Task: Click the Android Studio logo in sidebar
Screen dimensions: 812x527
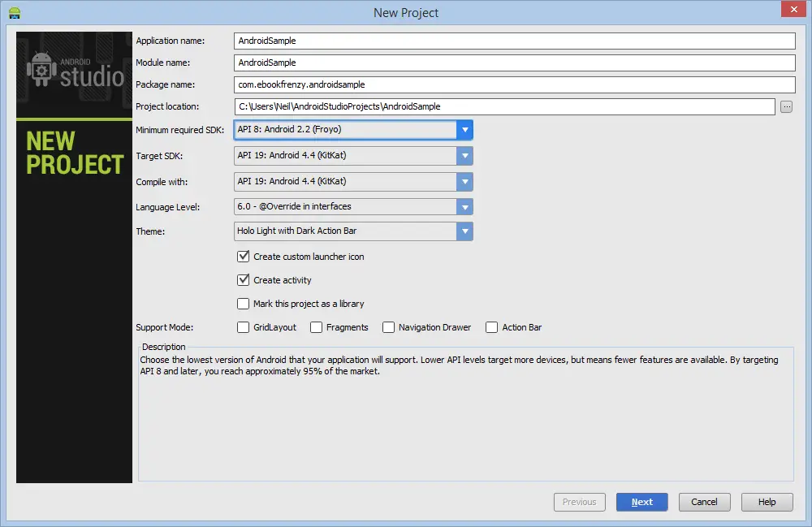Action: point(75,74)
